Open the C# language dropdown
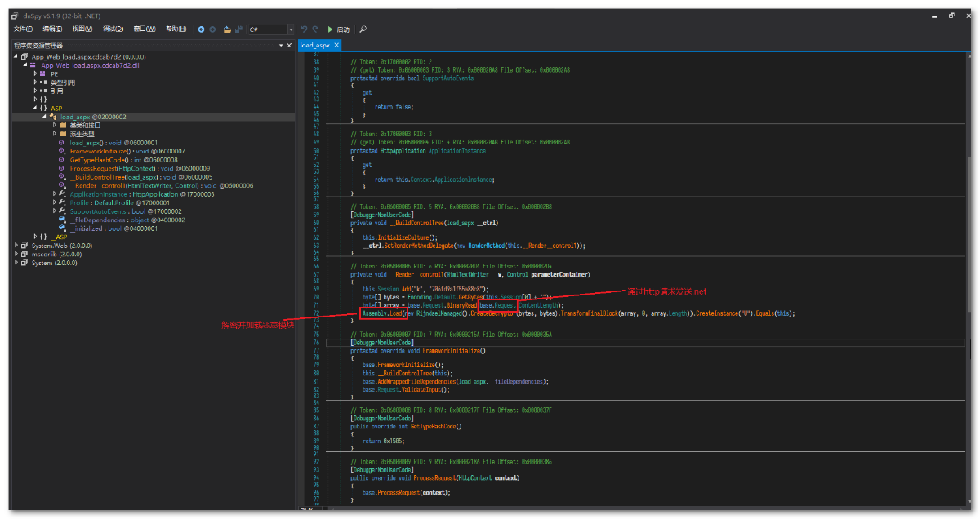This screenshot has width=980, height=519. (270, 29)
